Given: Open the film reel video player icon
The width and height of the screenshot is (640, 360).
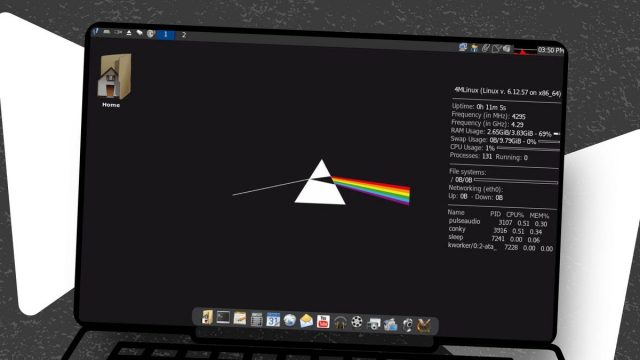Looking at the screenshot, I should tap(357, 322).
